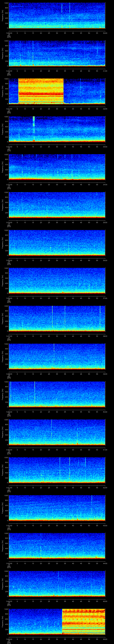Select the spectrogram panel starting at 5:34:00

(57, 205)
